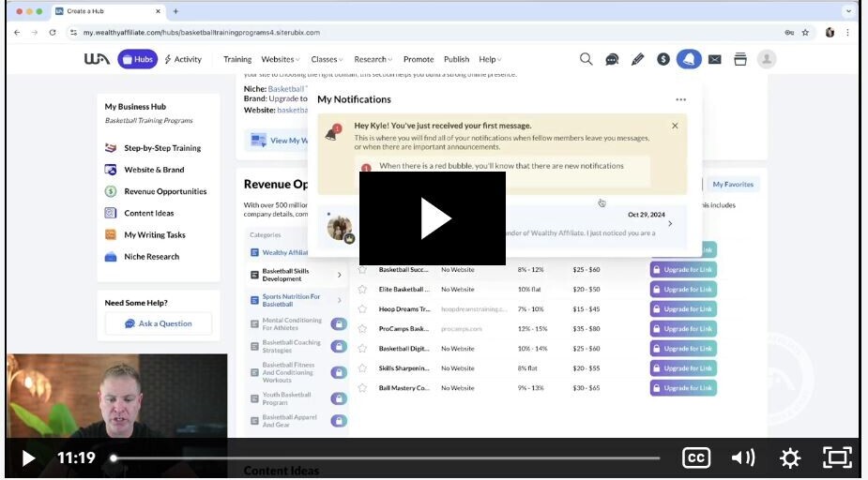Image resolution: width=868 pixels, height=480 pixels.
Task: Open video settings gear
Action: [x=790, y=457]
